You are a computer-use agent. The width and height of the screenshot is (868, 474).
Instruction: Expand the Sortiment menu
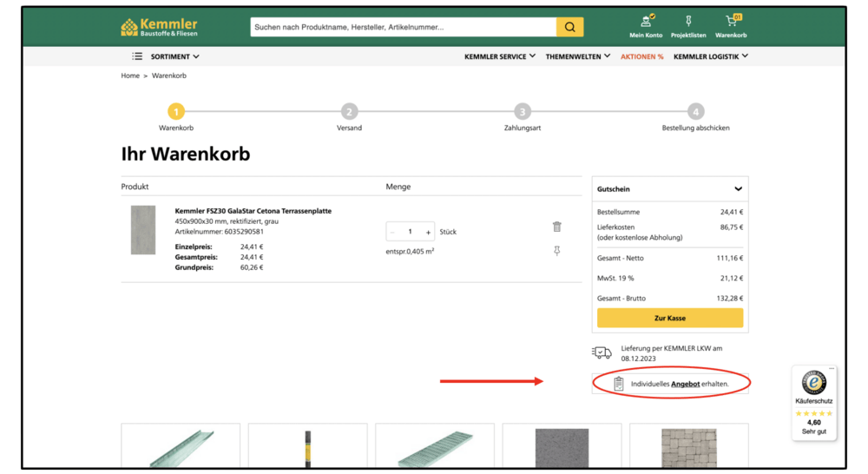pyautogui.click(x=175, y=56)
